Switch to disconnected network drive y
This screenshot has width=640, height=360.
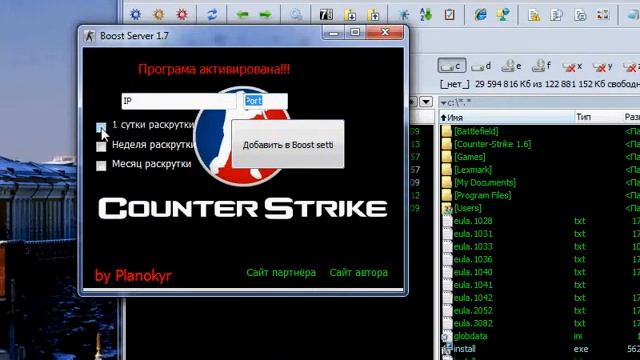602,66
